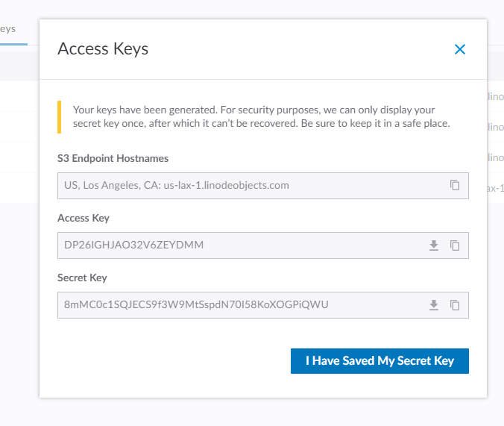The height and width of the screenshot is (426, 504).
Task: Focus the Access Key text field
Action: click(x=239, y=245)
